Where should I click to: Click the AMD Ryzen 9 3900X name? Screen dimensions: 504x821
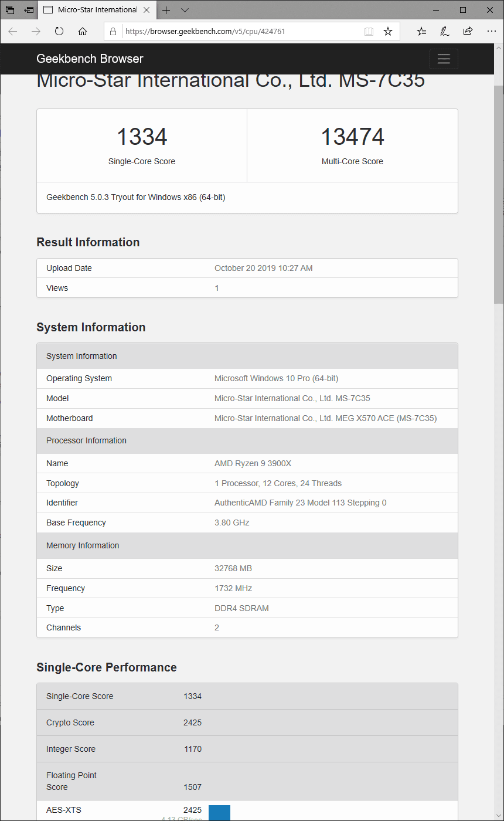pyautogui.click(x=253, y=463)
